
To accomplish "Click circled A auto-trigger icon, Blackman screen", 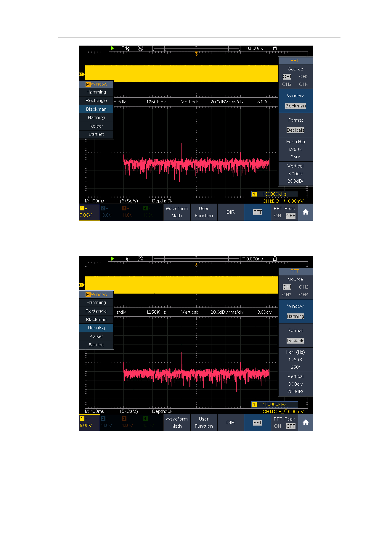I will click(x=140, y=48).
